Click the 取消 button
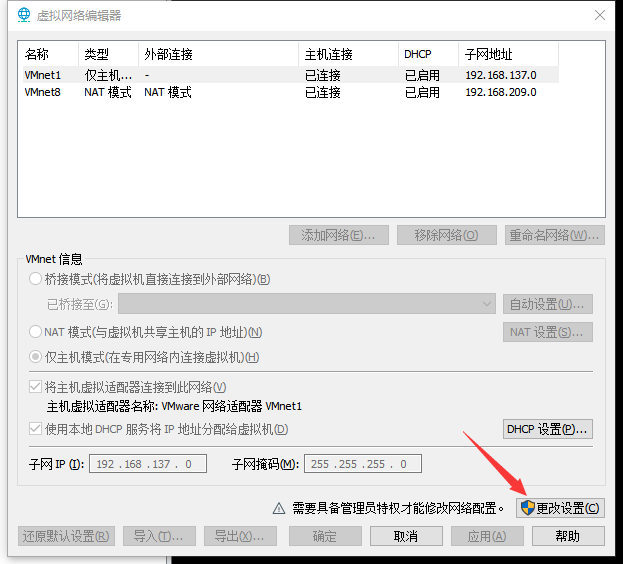Image resolution: width=623 pixels, height=564 pixels. 406,536
